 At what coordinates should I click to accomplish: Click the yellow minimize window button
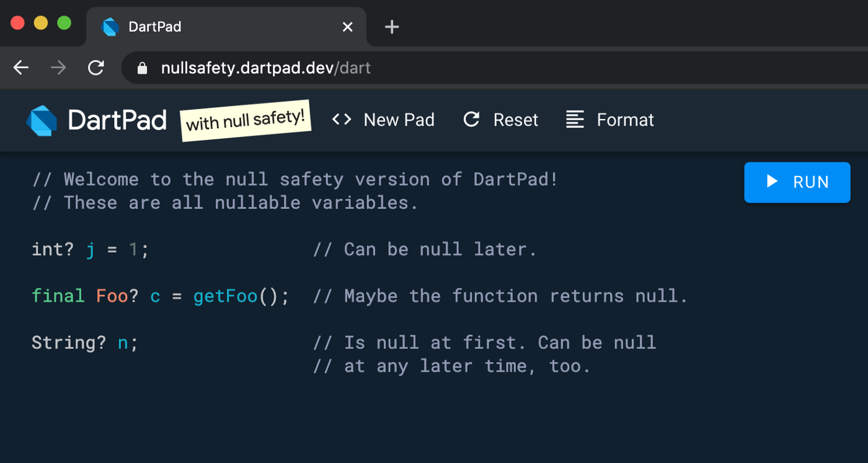point(41,23)
